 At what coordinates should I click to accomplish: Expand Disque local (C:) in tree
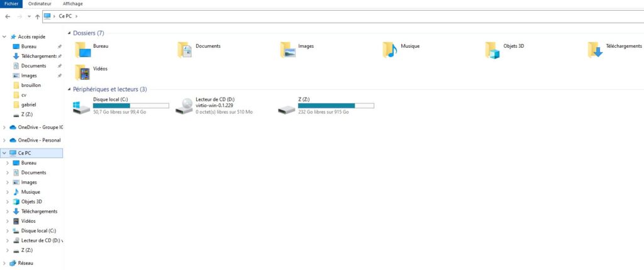(x=8, y=231)
